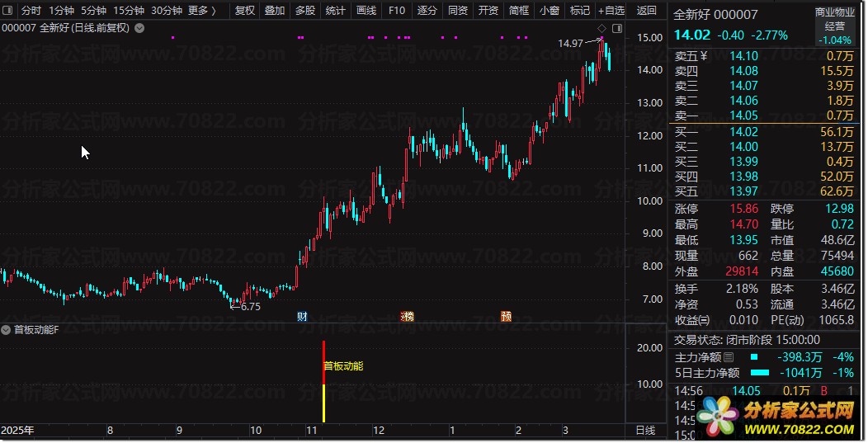Click the 首板动能 signal label
868x443 pixels.
343,366
